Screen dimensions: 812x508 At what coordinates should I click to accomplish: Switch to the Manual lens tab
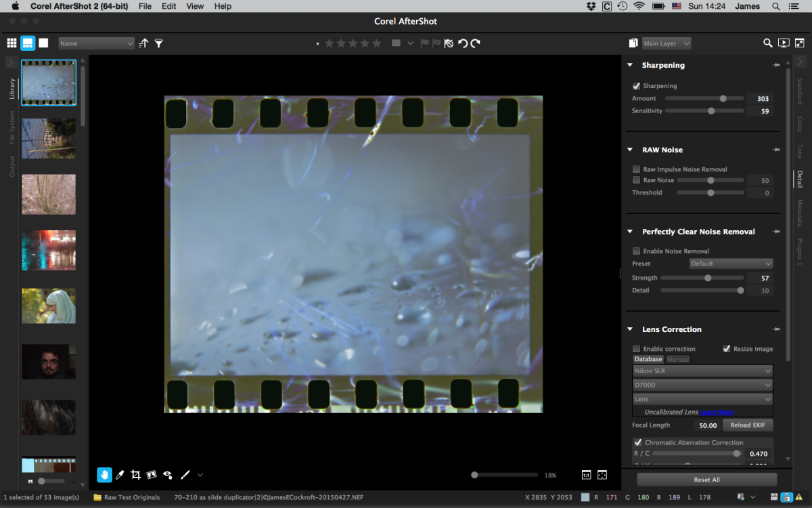(x=678, y=360)
